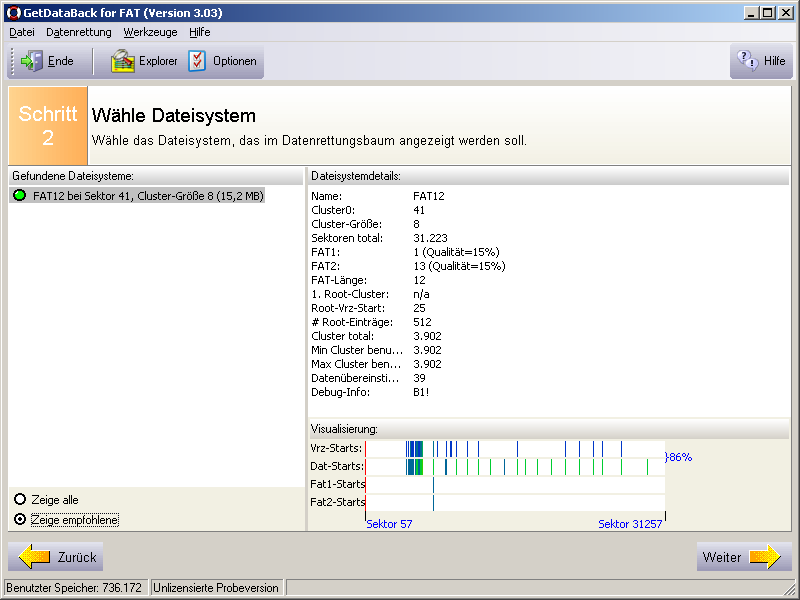Image resolution: width=800 pixels, height=600 pixels.
Task: Click FAT2 value '13 (Qualität=15%)'
Action: (x=459, y=266)
